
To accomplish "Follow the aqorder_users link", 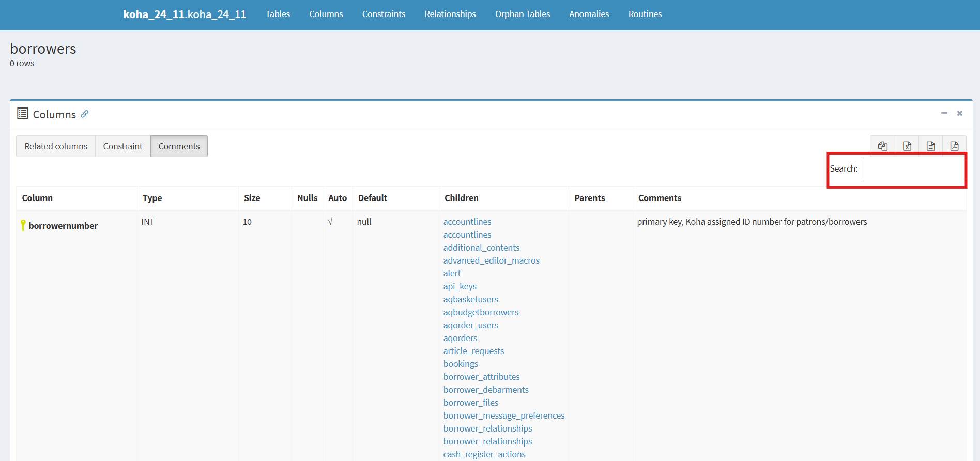I will 470,325.
